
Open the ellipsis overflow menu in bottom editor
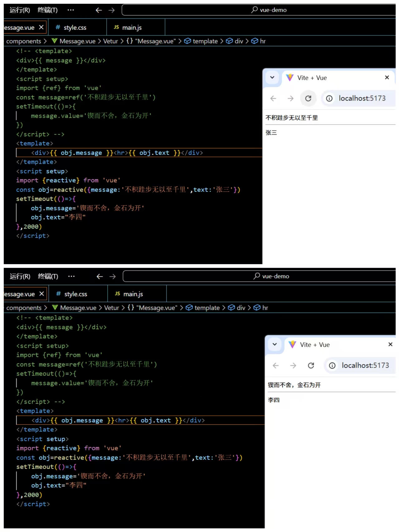click(71, 277)
